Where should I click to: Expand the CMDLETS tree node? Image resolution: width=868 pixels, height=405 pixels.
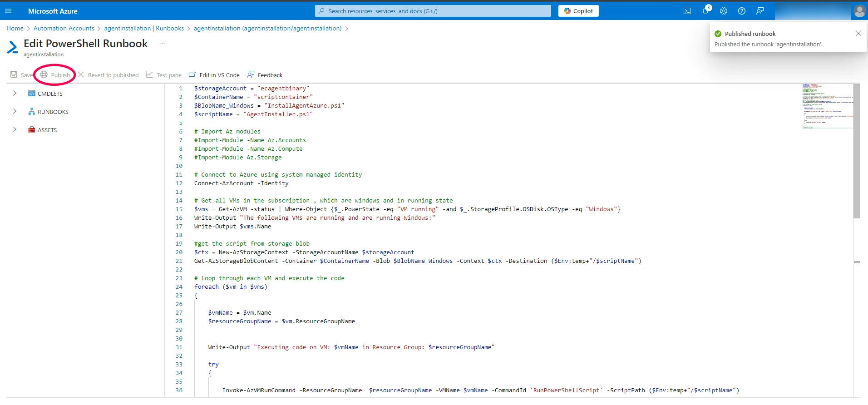pos(15,94)
